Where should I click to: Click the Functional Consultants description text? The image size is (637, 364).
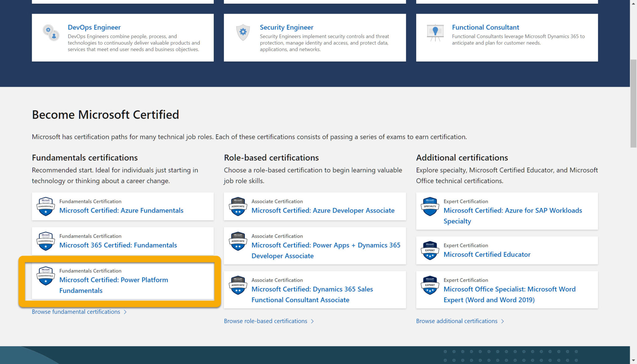[x=518, y=39]
